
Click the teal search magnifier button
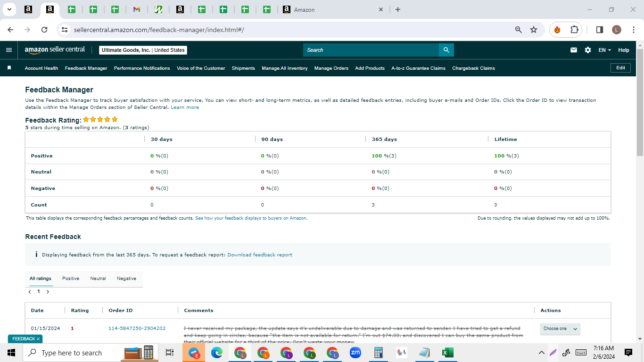(446, 50)
